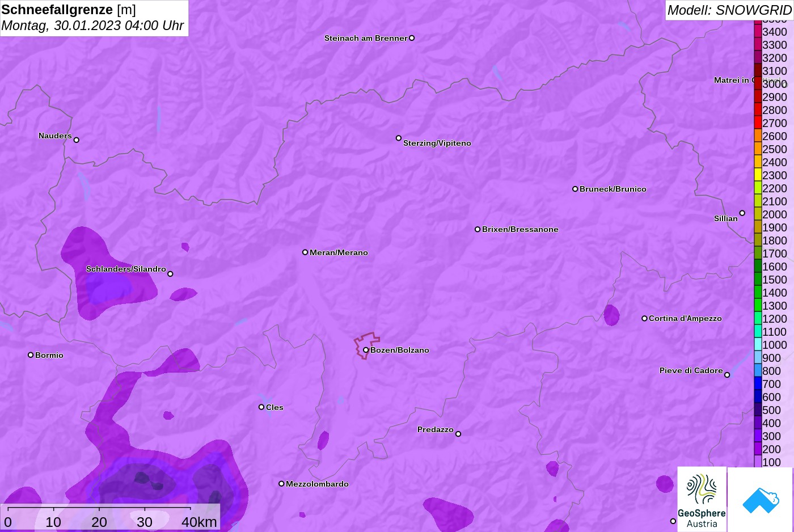794x532 pixels.
Task: Click the Sillian location marker
Action: tap(742, 213)
